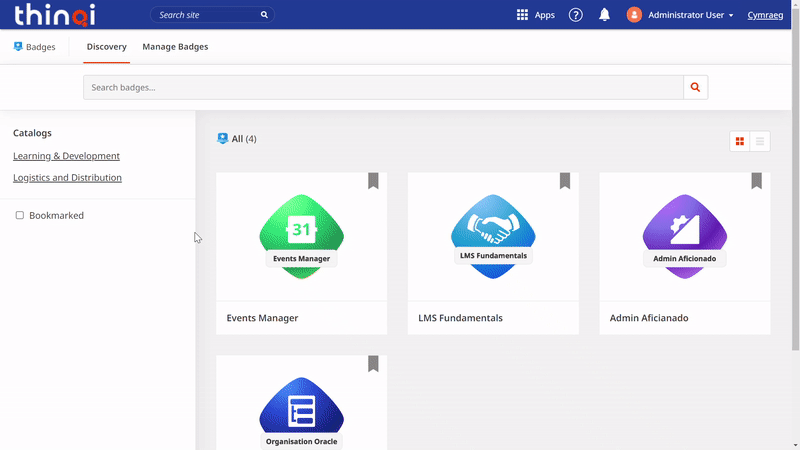The width and height of the screenshot is (800, 450).
Task: Focus the Search site field
Action: 212,15
